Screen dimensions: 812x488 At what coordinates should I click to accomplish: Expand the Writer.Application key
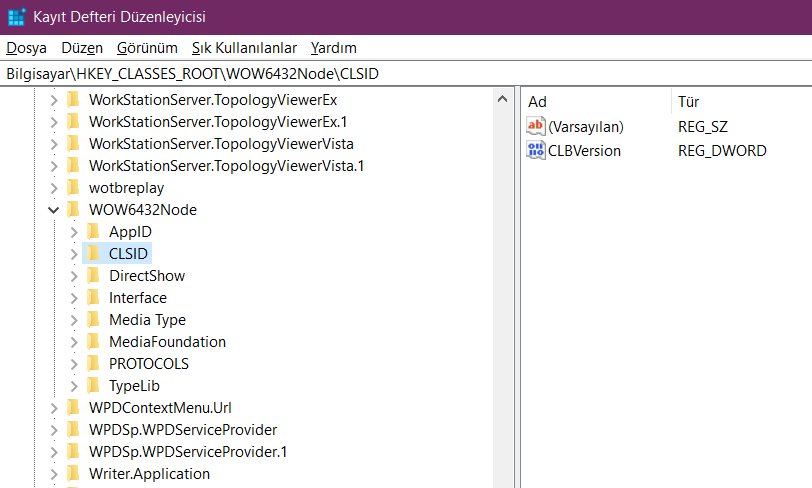[x=54, y=474]
